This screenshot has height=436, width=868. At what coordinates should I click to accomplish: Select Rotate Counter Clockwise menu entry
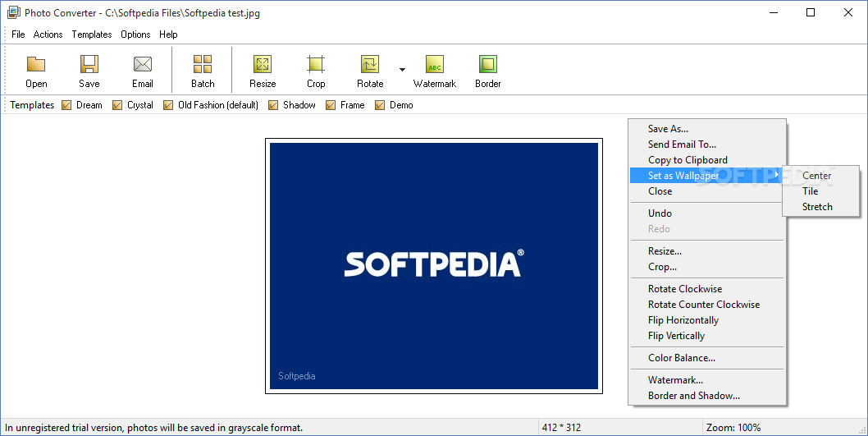pos(707,304)
